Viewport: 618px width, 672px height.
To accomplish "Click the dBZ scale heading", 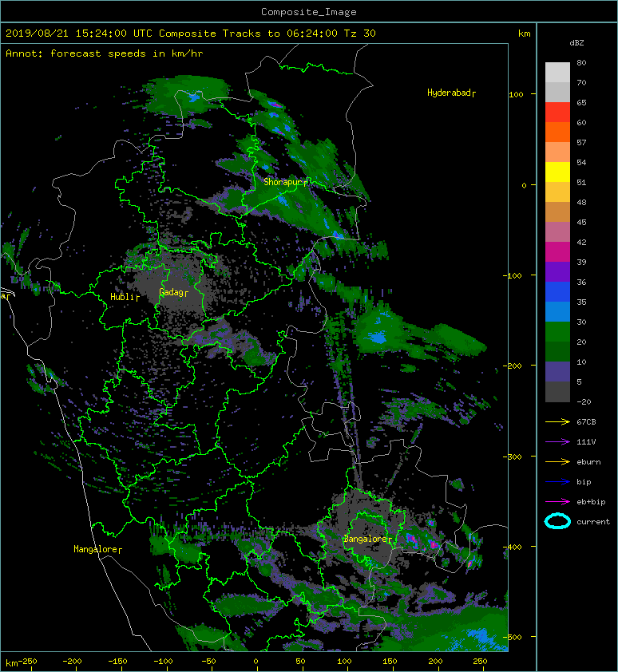I will coord(576,43).
